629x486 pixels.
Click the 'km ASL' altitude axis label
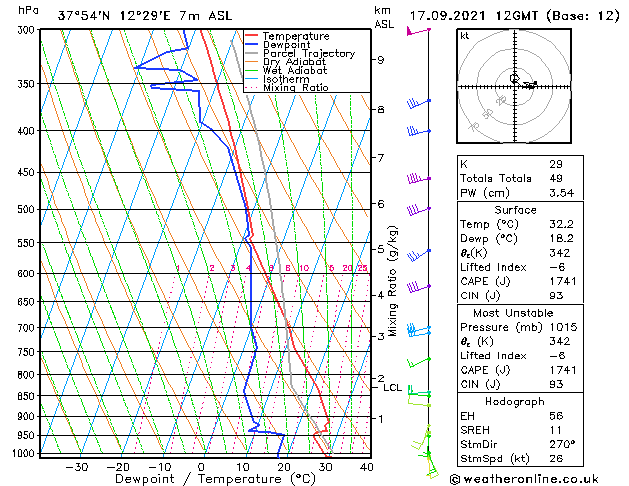pyautogui.click(x=384, y=17)
